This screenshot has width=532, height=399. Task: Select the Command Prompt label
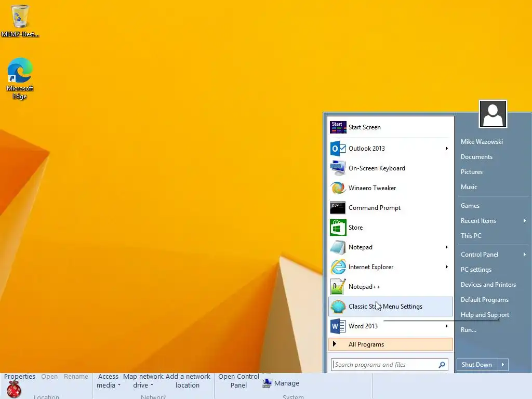[x=375, y=208]
